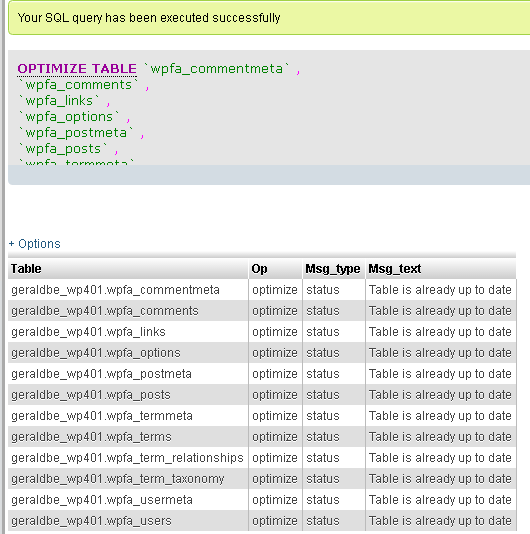The height and width of the screenshot is (534, 530).
Task: Click the Op column header
Action: (276, 269)
